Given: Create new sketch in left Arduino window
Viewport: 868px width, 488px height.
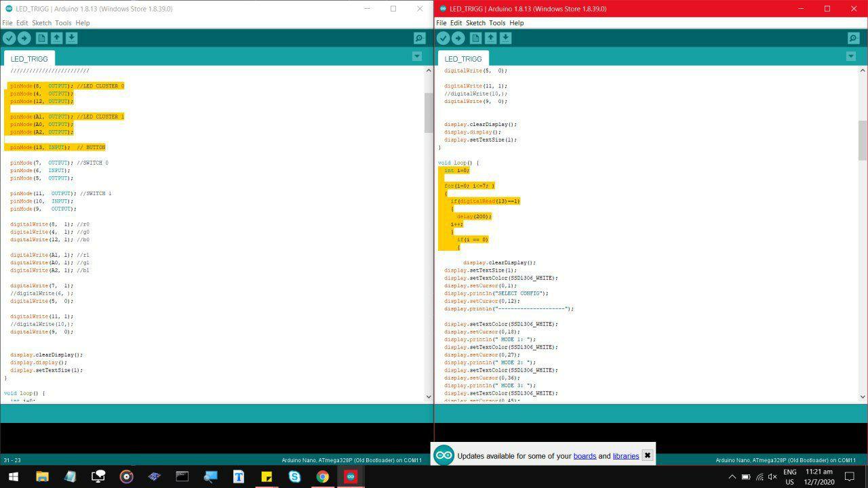Looking at the screenshot, I should click(41, 39).
